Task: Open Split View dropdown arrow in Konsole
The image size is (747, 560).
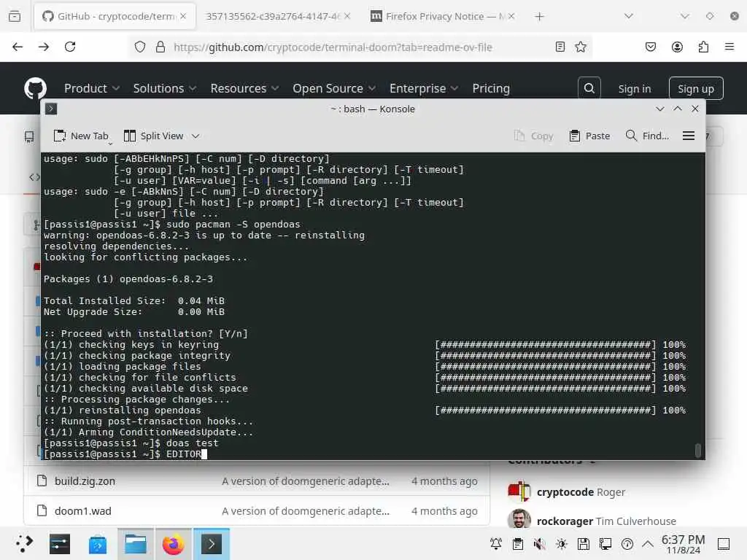Action: [196, 136]
